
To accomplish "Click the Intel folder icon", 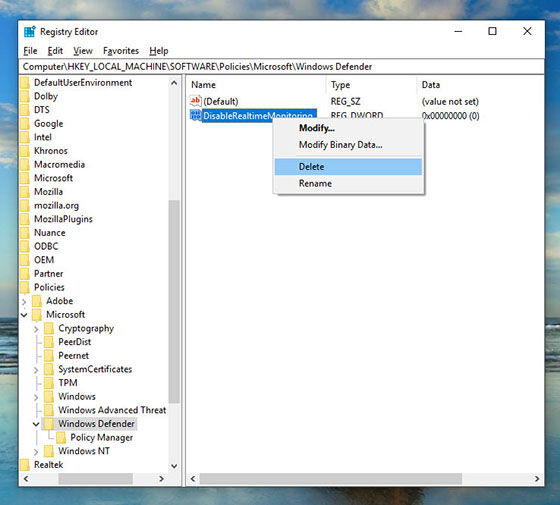I will (x=25, y=137).
